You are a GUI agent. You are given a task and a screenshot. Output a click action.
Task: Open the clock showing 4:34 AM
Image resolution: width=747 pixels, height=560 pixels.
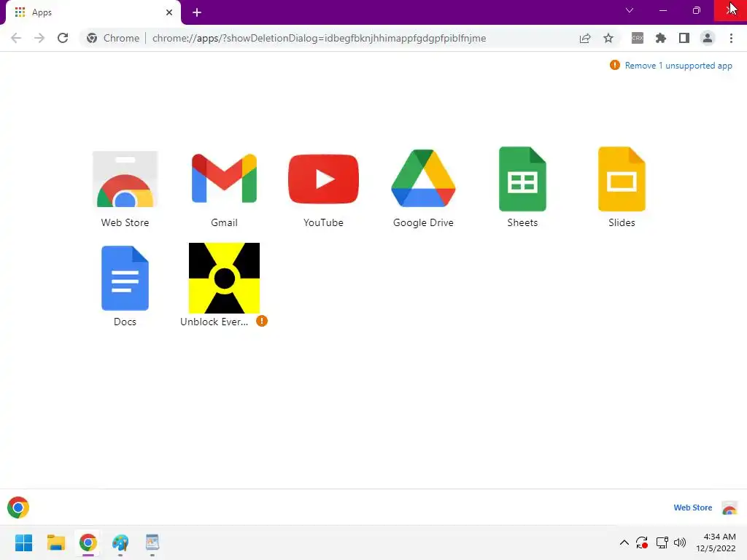(716, 542)
